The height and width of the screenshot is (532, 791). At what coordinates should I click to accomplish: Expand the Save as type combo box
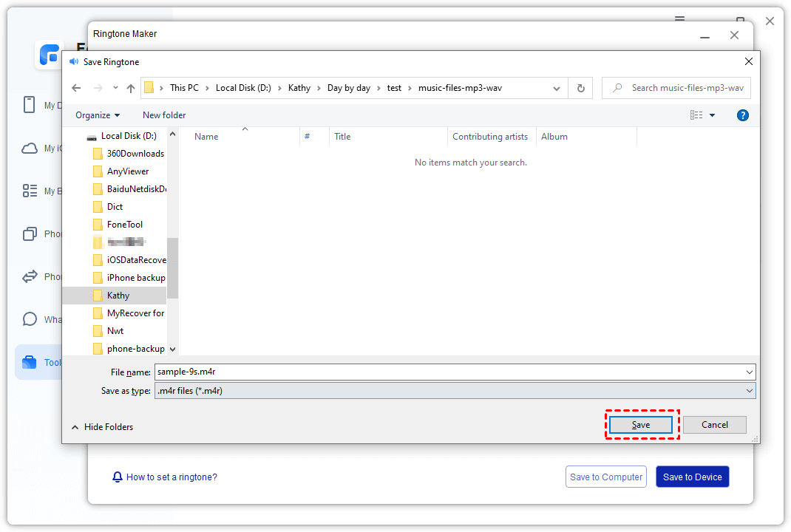(x=749, y=391)
